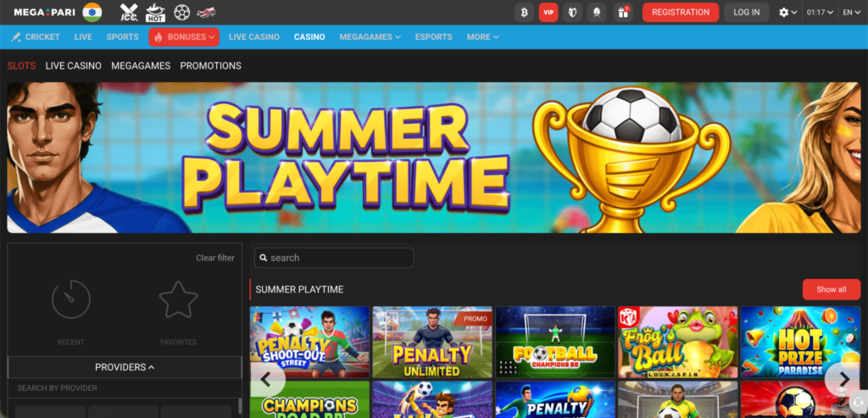Open LIVE CASINO in blue navigation bar
Screen dimensions: 868x418
[254, 37]
